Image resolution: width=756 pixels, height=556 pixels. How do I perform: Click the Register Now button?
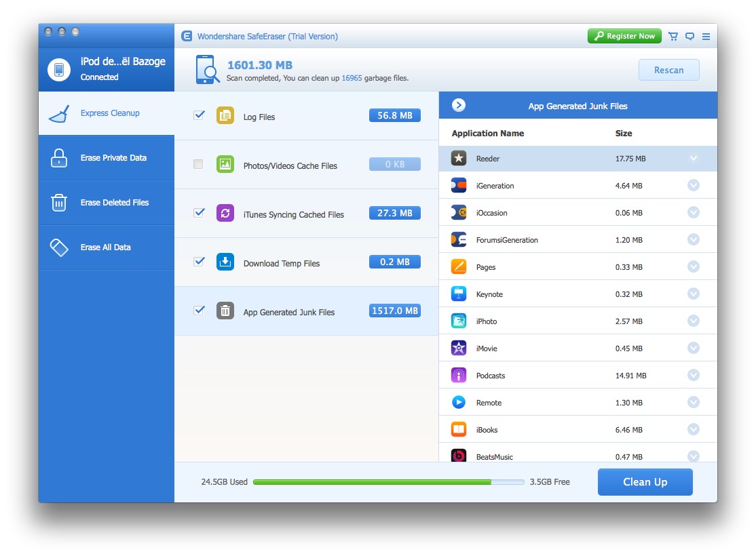[x=624, y=36]
